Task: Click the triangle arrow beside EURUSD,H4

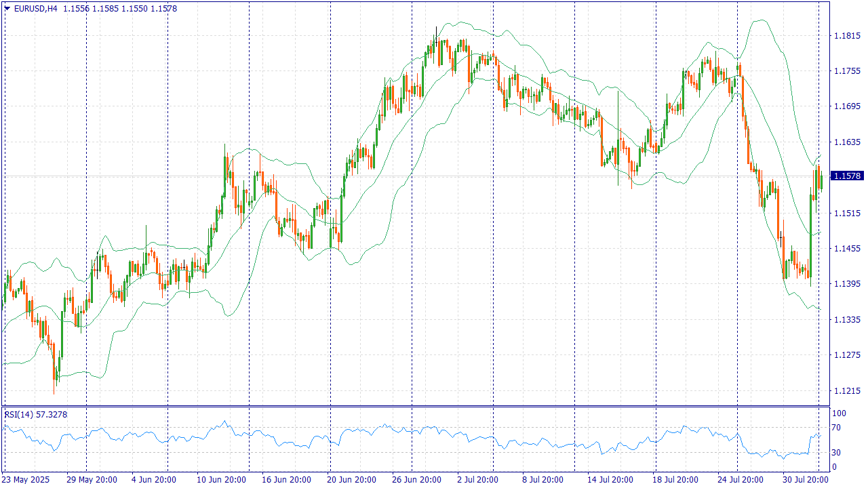Action: click(x=7, y=9)
